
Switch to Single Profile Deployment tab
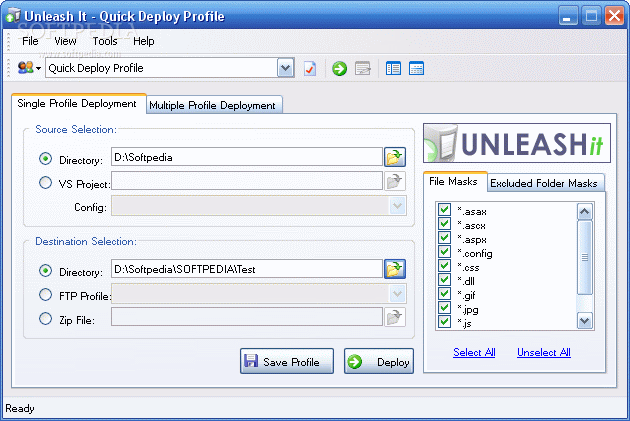[78, 104]
